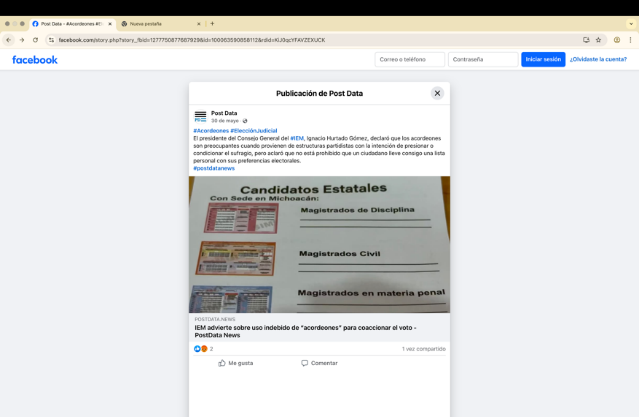Close the Publicación de Post Data dialog
639x417 pixels.
pos(437,93)
